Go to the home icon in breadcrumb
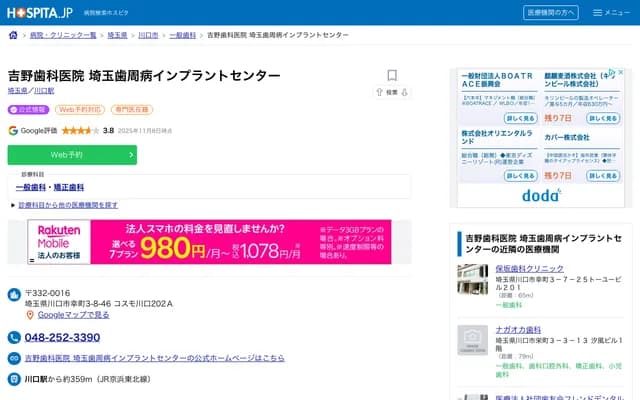Image resolution: width=640 pixels, height=400 pixels. point(13,35)
